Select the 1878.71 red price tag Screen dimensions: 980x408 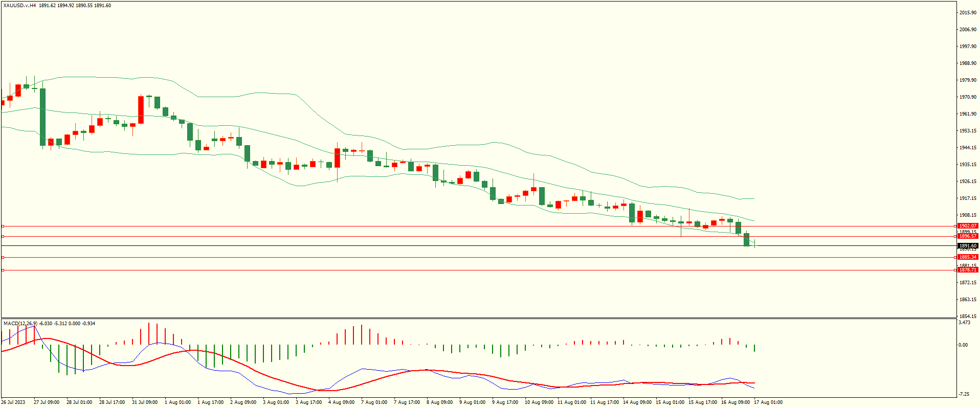pyautogui.click(x=967, y=269)
